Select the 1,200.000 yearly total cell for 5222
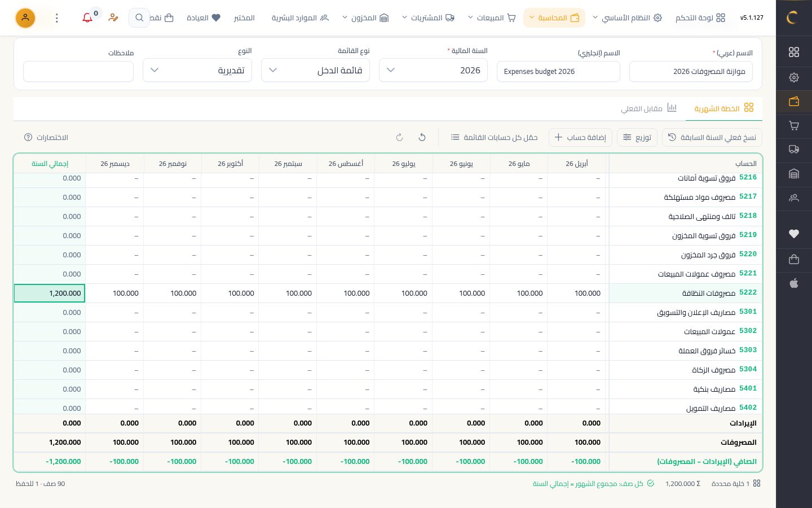Viewport: 812px width, 508px height. tap(50, 293)
